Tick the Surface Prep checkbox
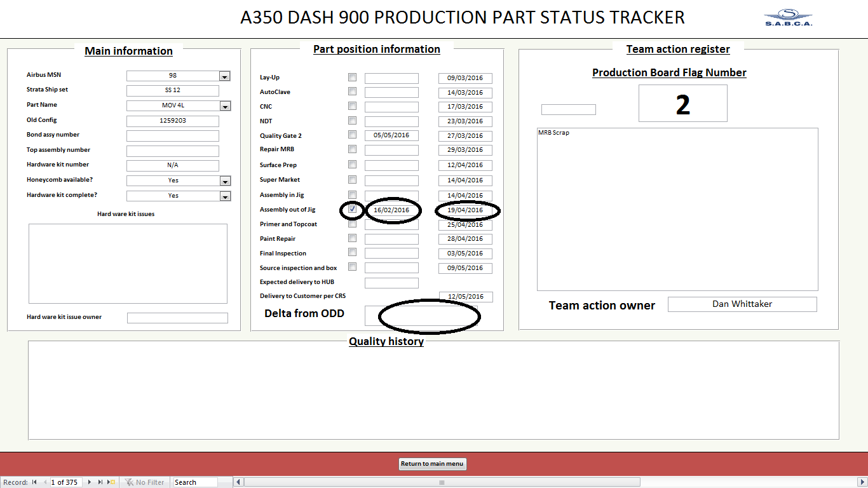 tap(352, 165)
